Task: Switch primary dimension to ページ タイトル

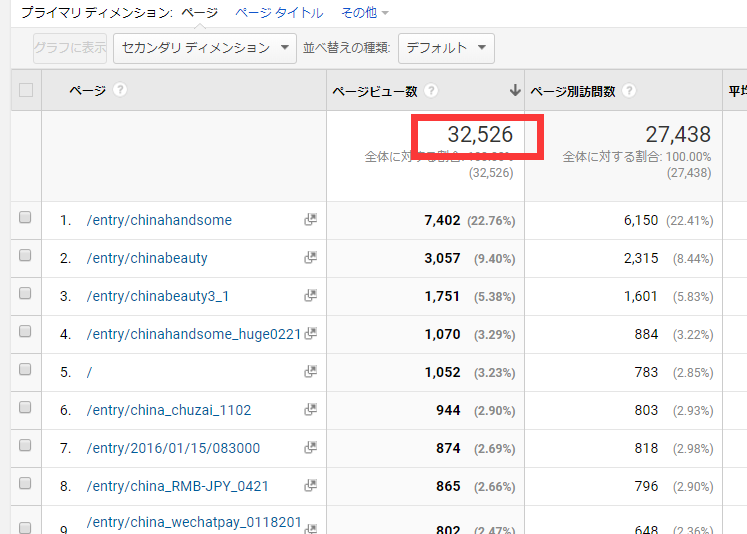Action: [x=279, y=13]
